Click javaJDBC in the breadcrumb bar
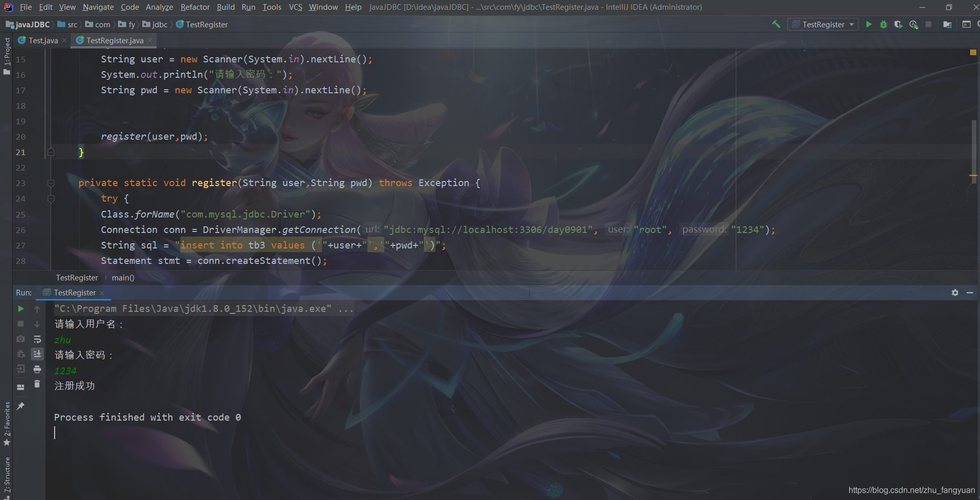 (28, 24)
